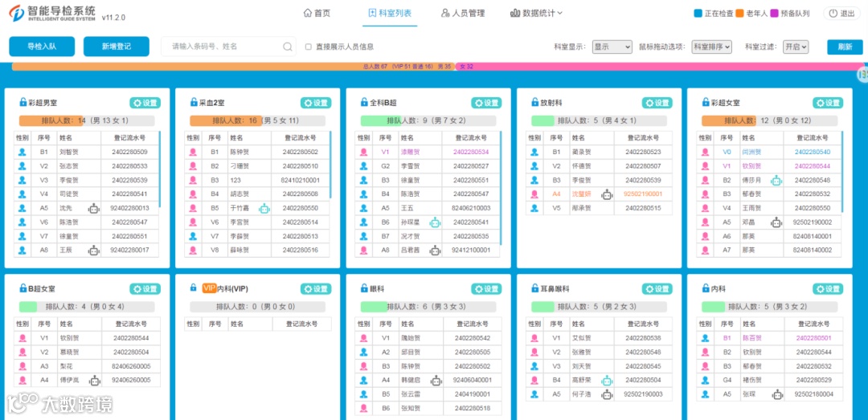
Task: Click the robot icon in 吕君茜 row
Action: [x=435, y=250]
